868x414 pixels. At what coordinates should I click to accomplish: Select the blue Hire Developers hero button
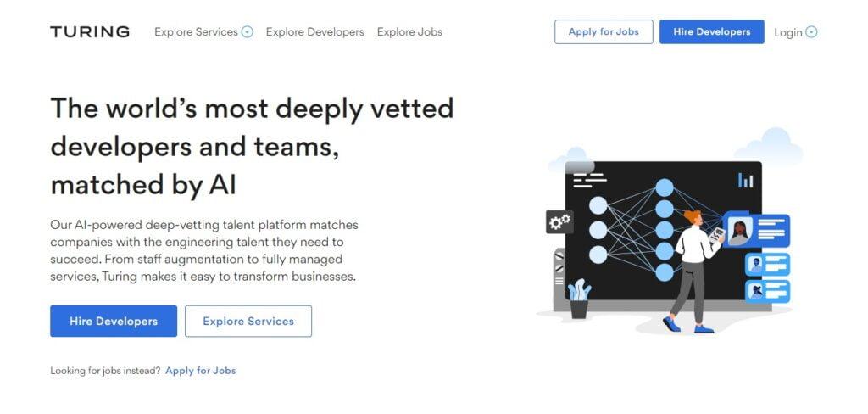114,321
